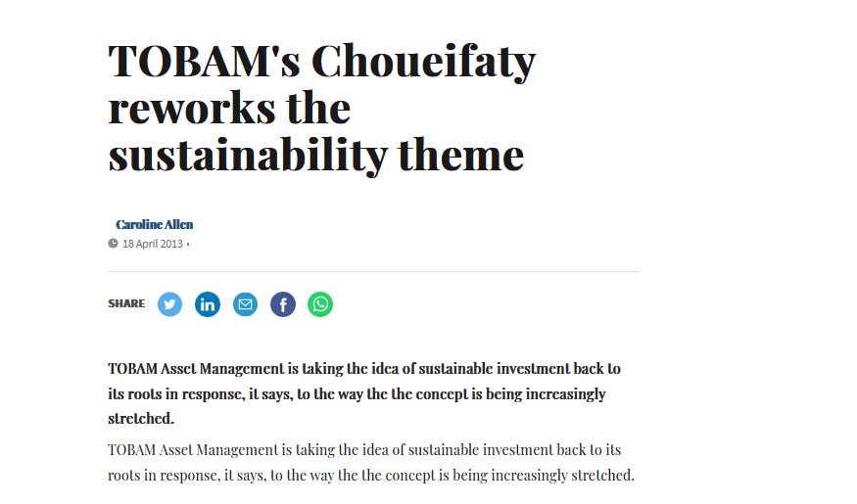Share the article via WhatsApp
Image resolution: width=857 pixels, height=504 pixels.
click(x=320, y=304)
